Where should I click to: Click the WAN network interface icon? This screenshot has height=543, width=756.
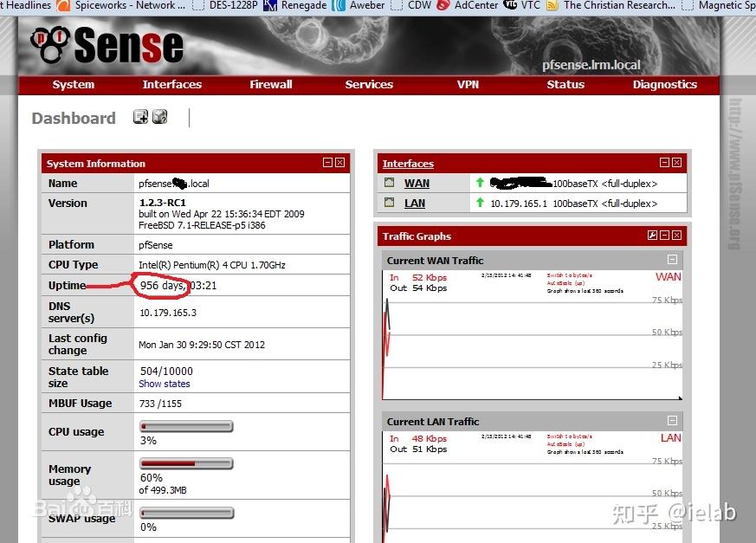click(391, 183)
